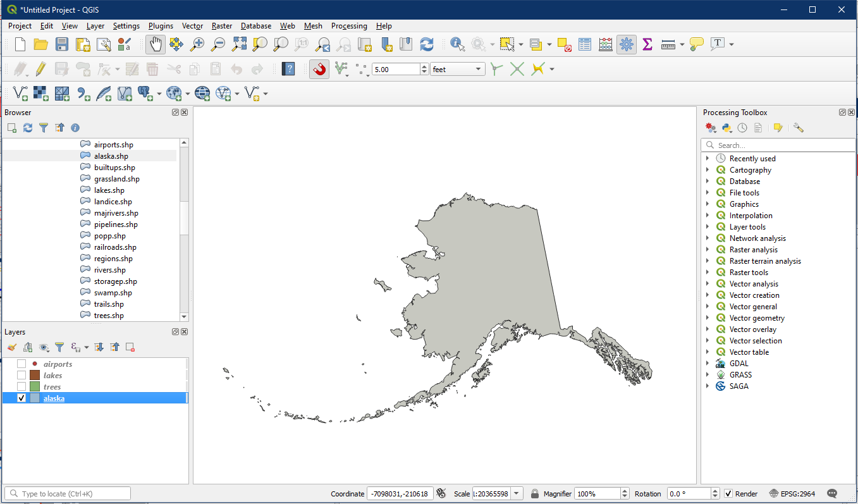Open Processing Toolbox history clock icon
The image size is (858, 504).
click(x=742, y=128)
